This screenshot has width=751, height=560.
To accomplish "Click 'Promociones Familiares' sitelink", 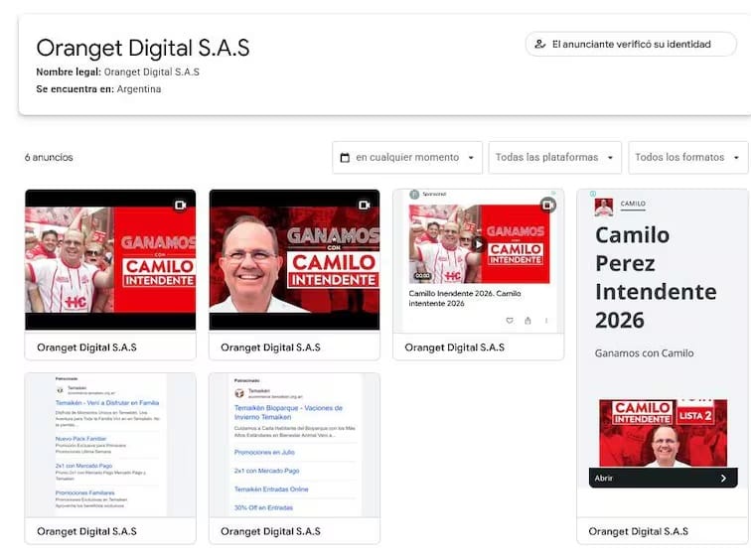I will click(84, 492).
